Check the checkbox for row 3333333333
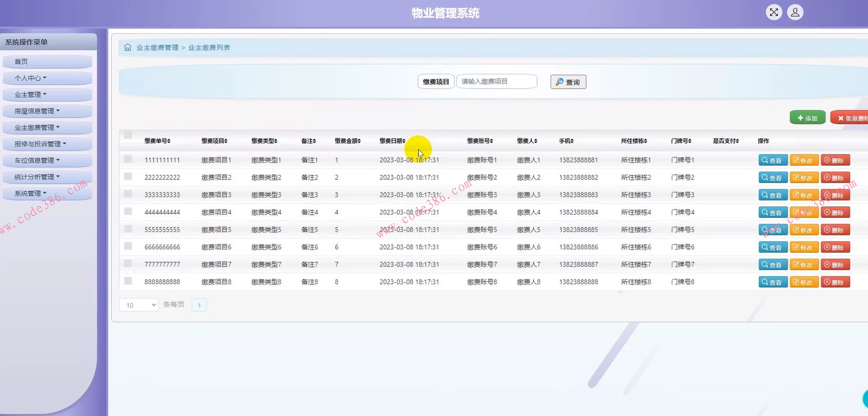The image size is (868, 416). [128, 194]
